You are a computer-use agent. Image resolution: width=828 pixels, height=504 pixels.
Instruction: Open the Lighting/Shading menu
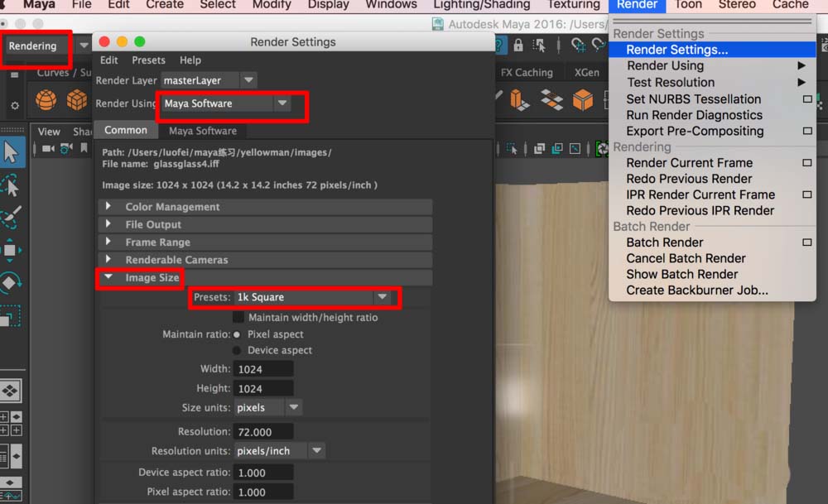click(x=482, y=5)
